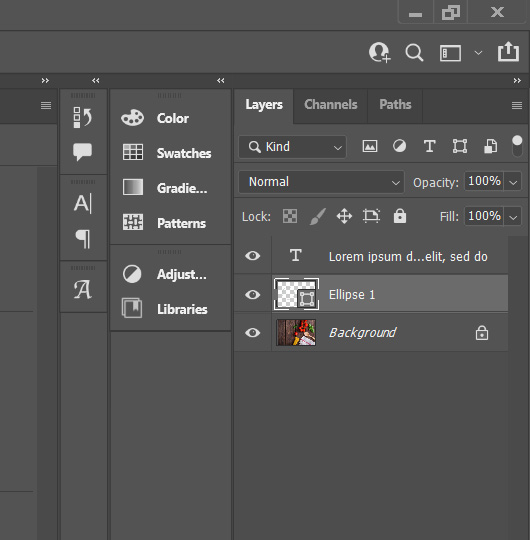Viewport: 530px width, 540px height.
Task: Click the Share upload icon
Action: pyautogui.click(x=508, y=52)
